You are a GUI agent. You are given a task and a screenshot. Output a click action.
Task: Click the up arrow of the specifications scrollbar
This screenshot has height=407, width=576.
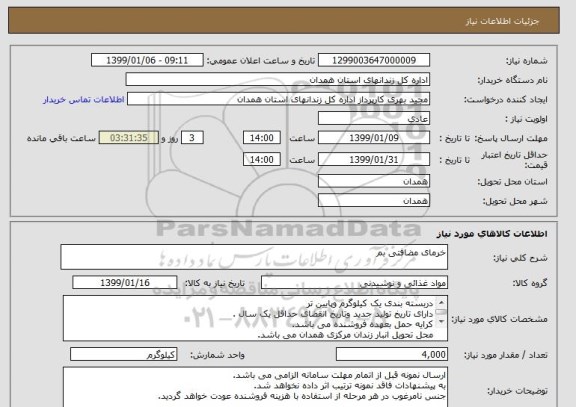pyautogui.click(x=441, y=302)
